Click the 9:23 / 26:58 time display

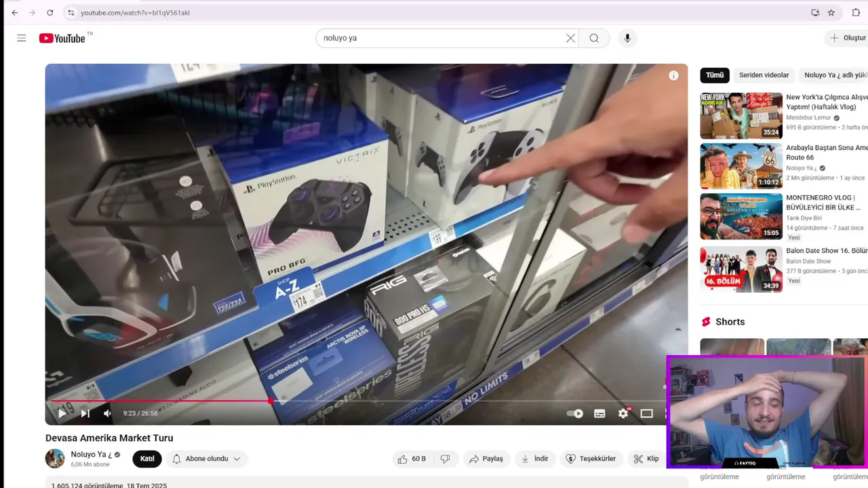[x=140, y=413]
